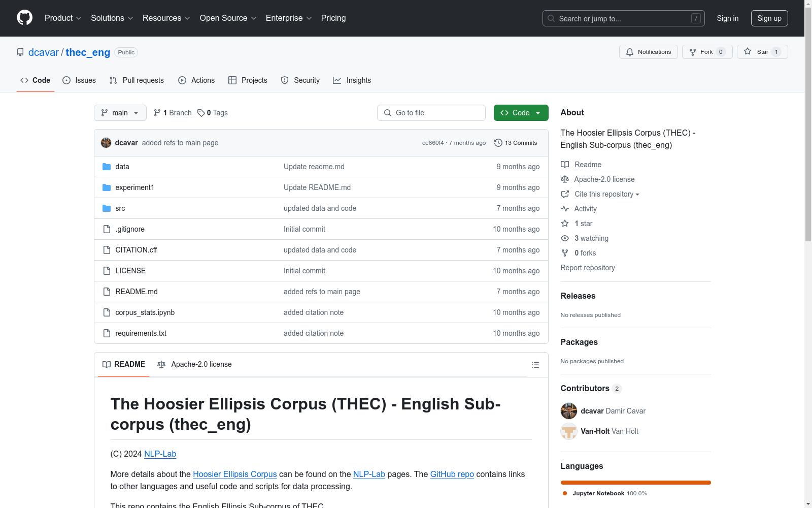Click the fork icon next to 0 forks

(565, 253)
